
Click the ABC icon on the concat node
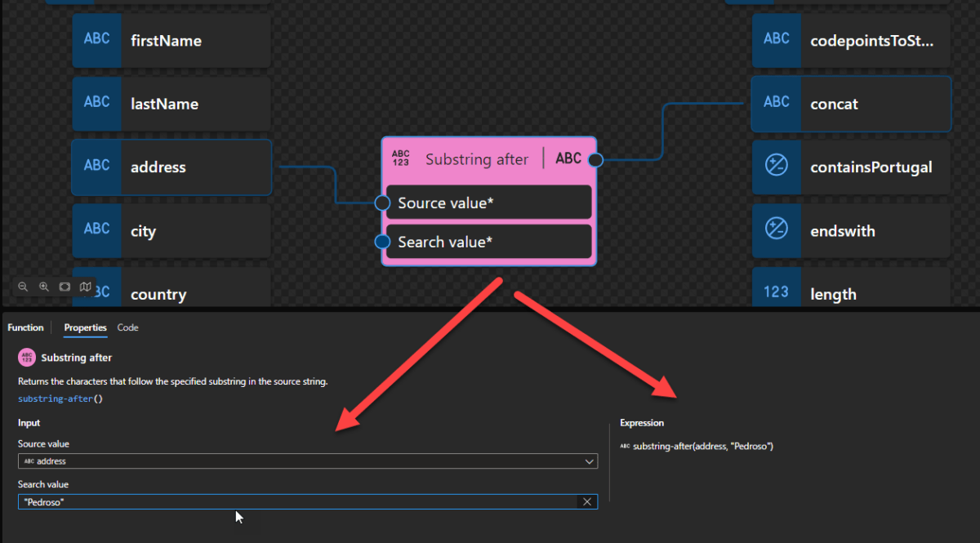[777, 104]
